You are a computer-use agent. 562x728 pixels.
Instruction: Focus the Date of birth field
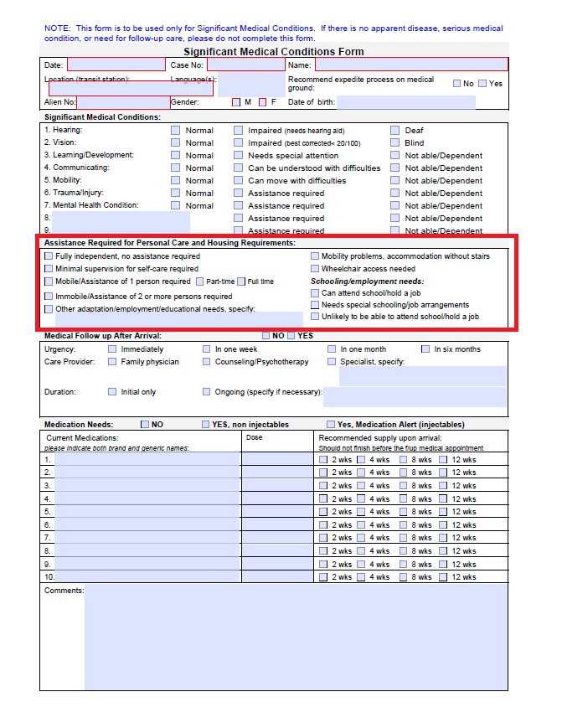click(405, 102)
